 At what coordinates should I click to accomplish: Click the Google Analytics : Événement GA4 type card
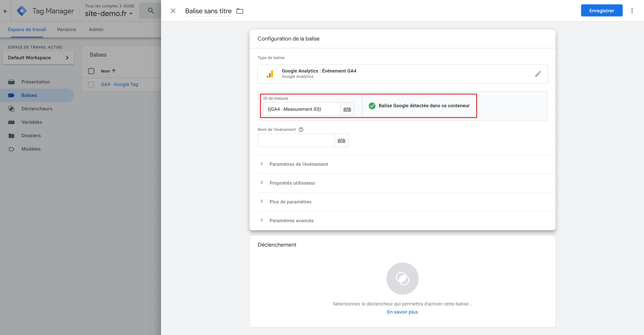tap(402, 74)
